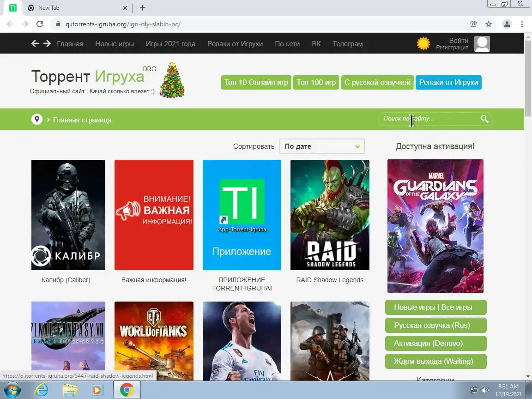Click the Топ 100 игр button

316,83
